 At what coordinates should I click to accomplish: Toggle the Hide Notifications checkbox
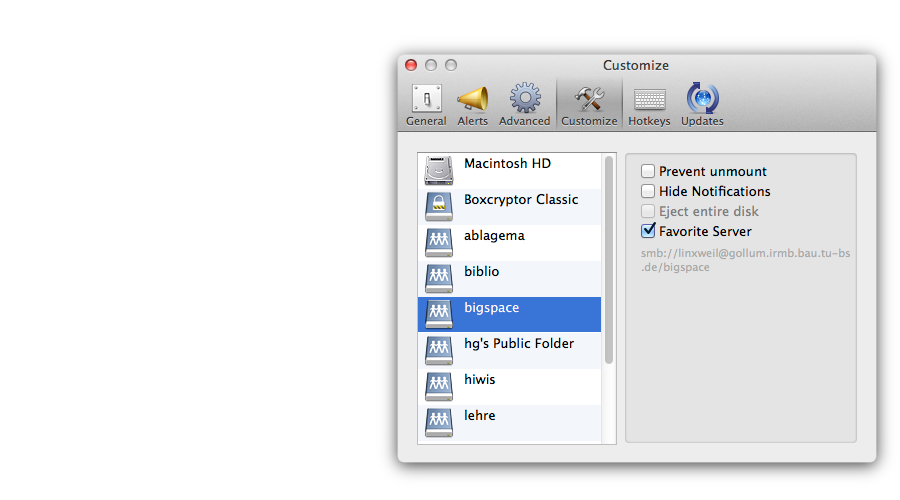pos(649,192)
